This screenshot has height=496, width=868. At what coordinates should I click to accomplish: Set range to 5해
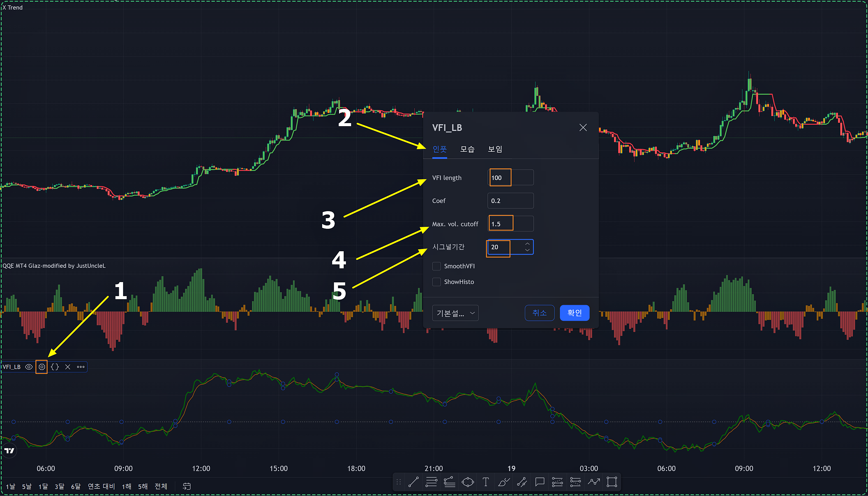pyautogui.click(x=143, y=486)
